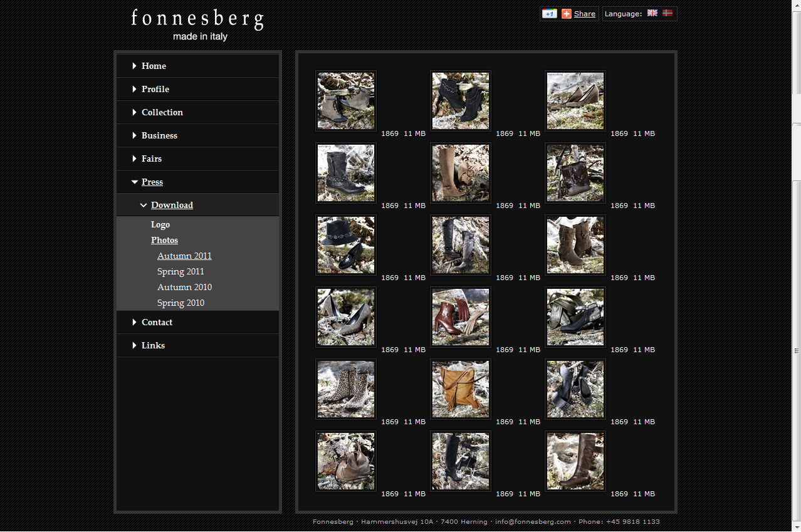Open the Press menu item
The width and height of the screenshot is (801, 532).
point(152,182)
